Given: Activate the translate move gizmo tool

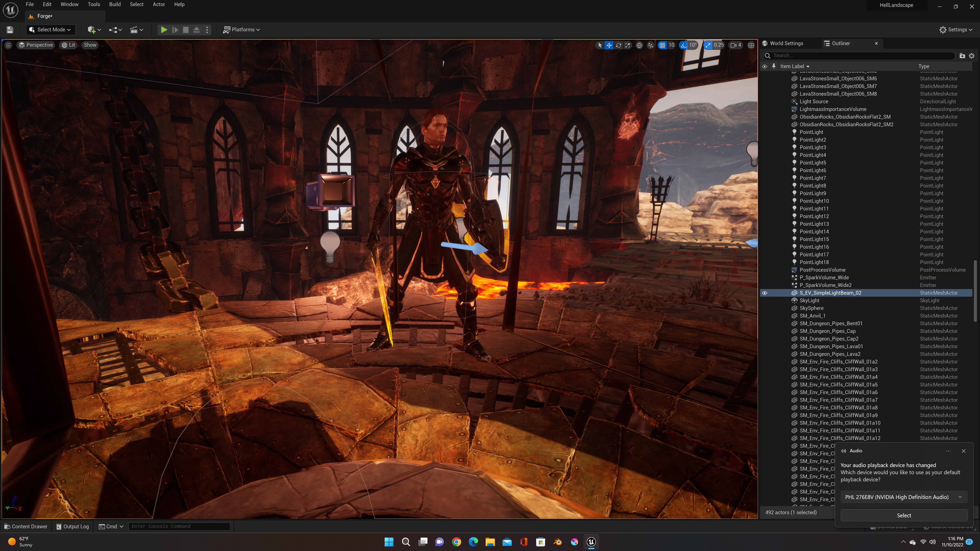Looking at the screenshot, I should [x=609, y=45].
